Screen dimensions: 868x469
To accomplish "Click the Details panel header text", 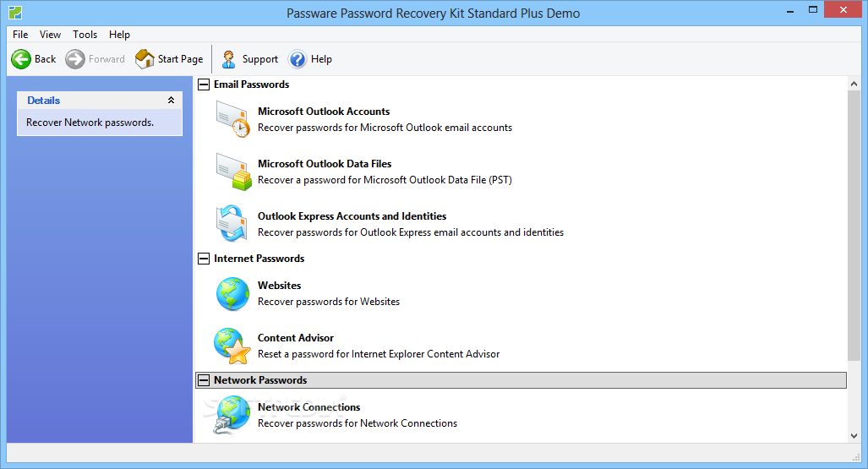I will pyautogui.click(x=44, y=101).
